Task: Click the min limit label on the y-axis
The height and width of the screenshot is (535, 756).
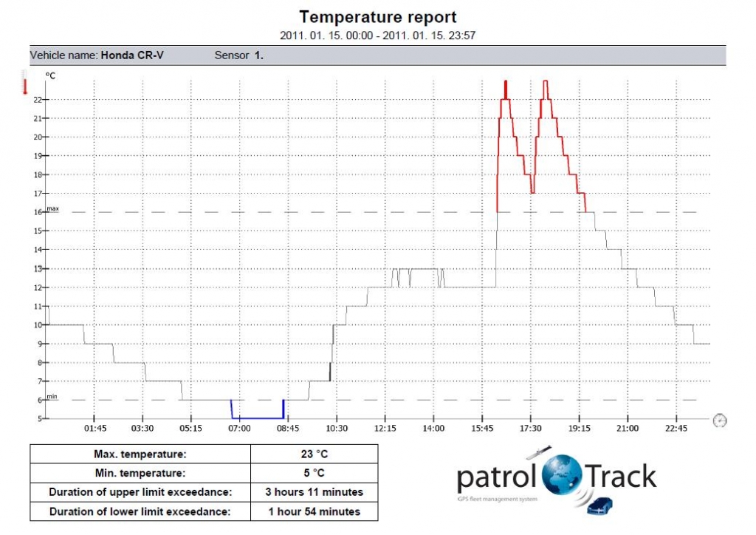Action: (52, 397)
